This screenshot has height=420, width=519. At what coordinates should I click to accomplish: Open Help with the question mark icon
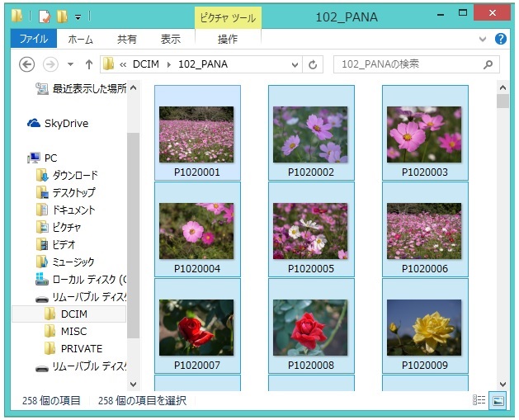501,39
